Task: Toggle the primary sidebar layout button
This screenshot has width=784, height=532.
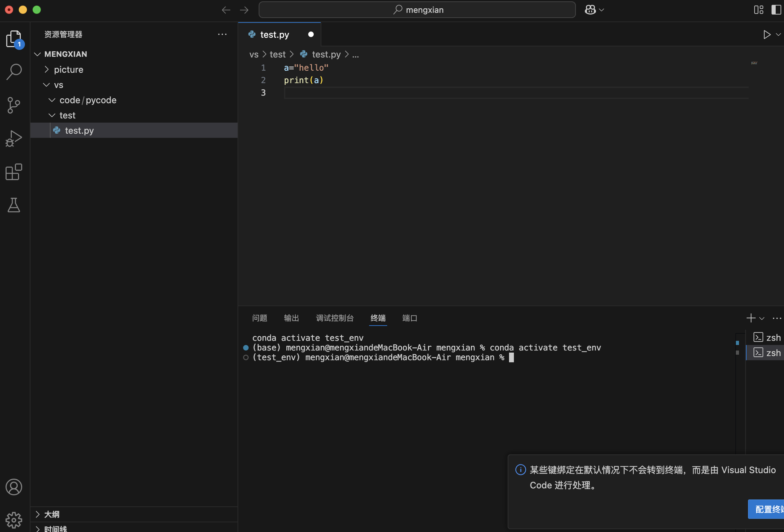Action: pos(776,10)
